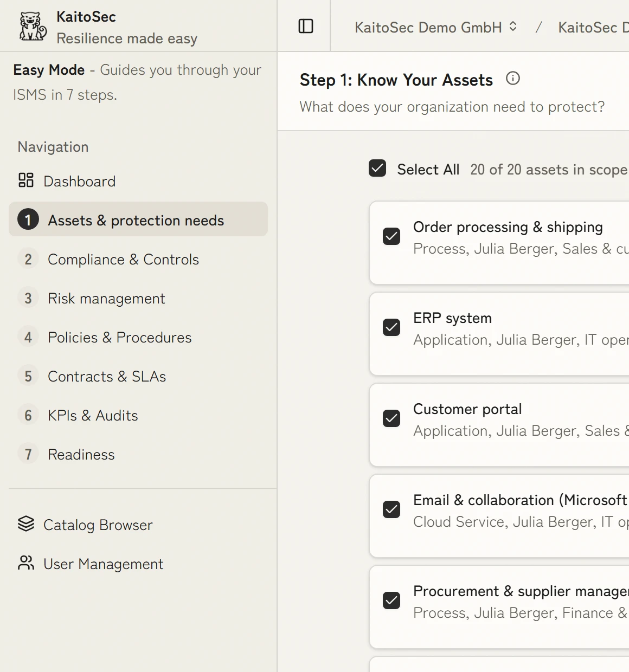Click 'Cloud Service, Julia Berger' details line
Screen dimensions: 629x672
point(521,522)
